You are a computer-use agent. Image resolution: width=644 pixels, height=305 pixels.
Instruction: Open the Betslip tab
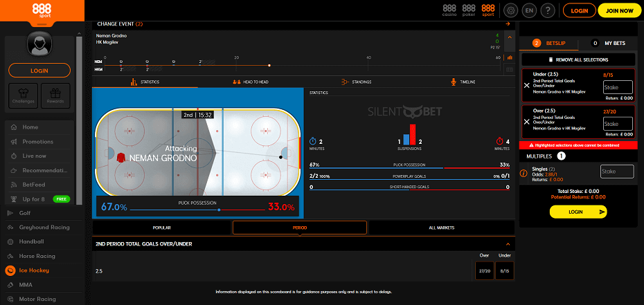tap(548, 43)
